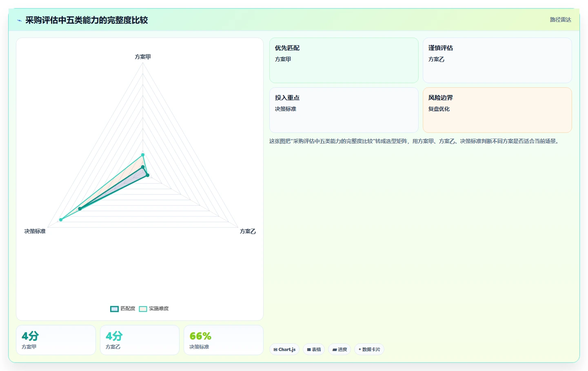The image size is (588, 371).
Task: Open the 投入重点 card
Action: click(x=344, y=110)
